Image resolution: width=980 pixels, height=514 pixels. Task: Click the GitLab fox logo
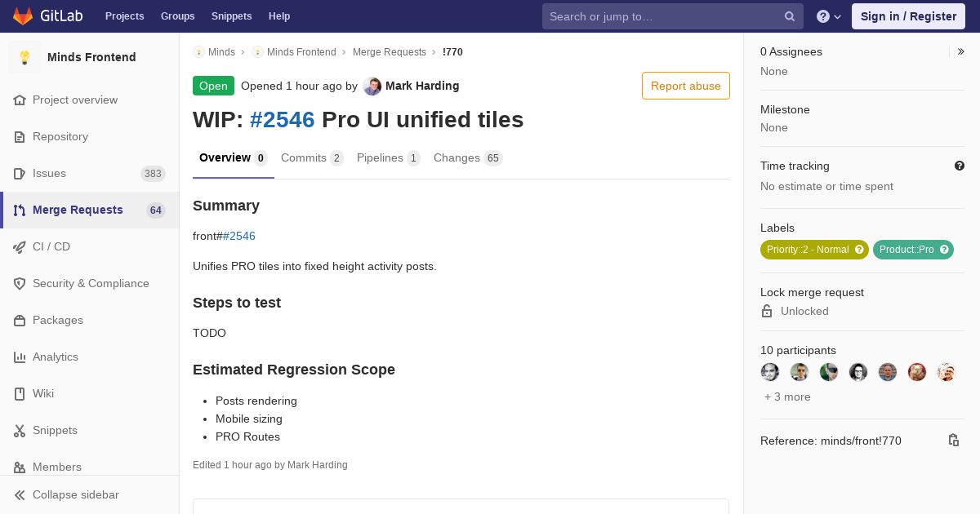23,16
